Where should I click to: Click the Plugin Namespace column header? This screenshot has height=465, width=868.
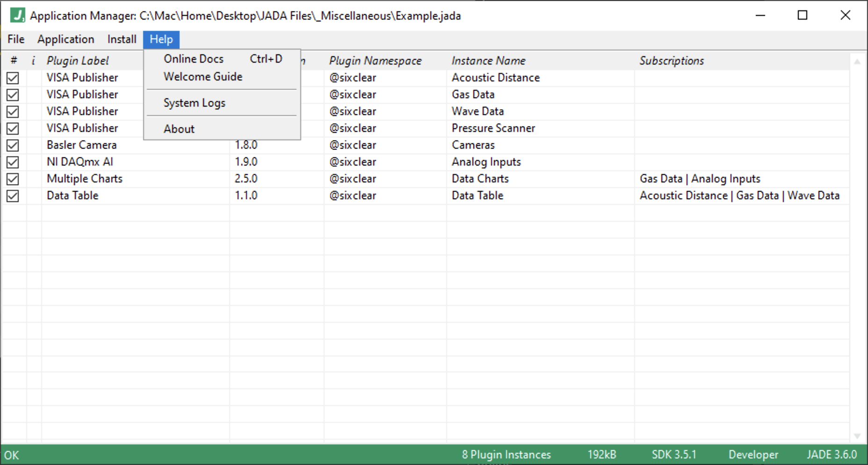tap(376, 61)
